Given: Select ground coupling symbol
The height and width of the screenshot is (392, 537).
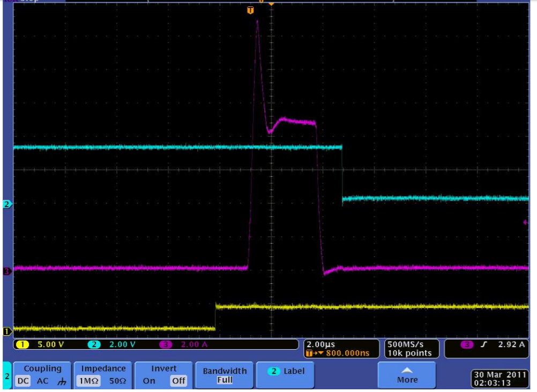Looking at the screenshot, I should (62, 381).
